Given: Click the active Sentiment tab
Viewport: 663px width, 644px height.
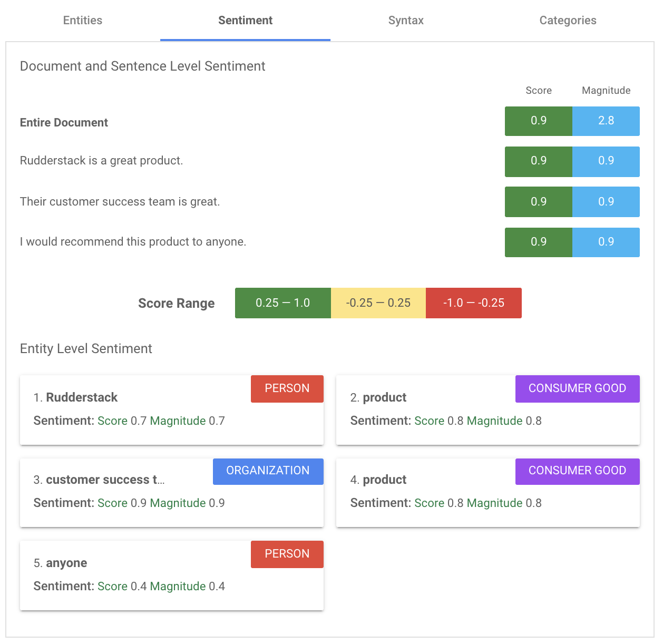Looking at the screenshot, I should 245,20.
